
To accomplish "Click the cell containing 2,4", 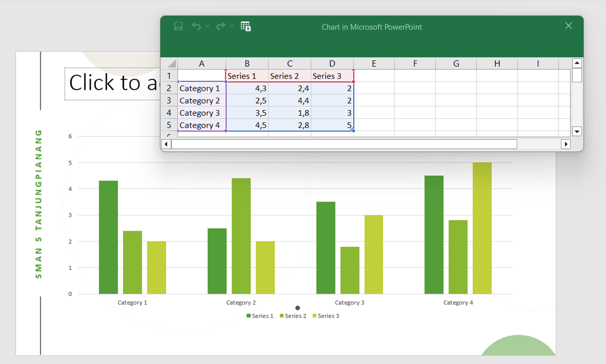I will pos(290,88).
